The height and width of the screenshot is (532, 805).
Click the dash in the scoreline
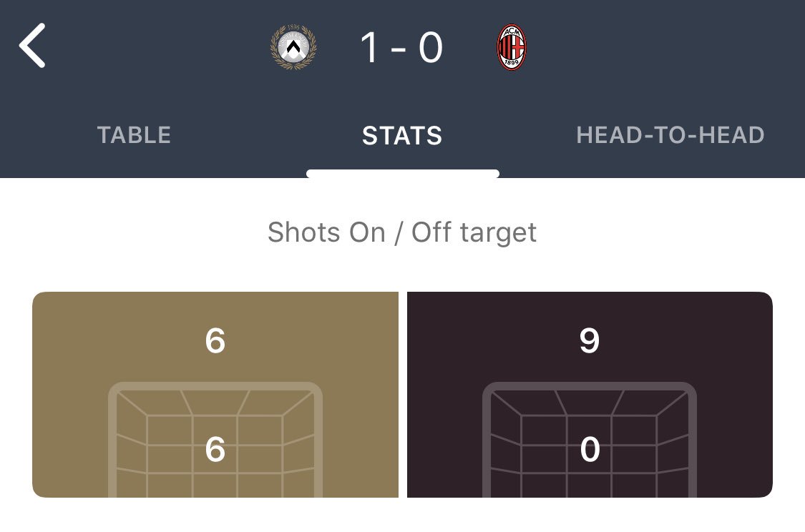[399, 50]
